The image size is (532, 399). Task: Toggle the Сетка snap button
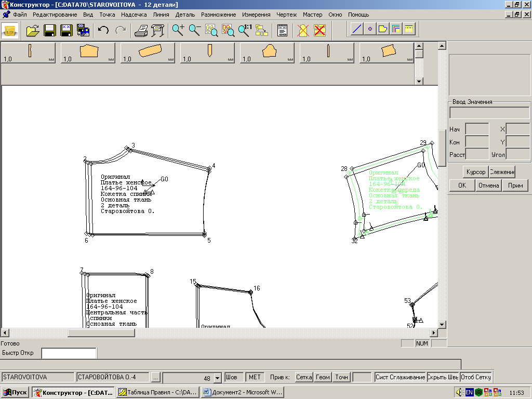(x=303, y=377)
